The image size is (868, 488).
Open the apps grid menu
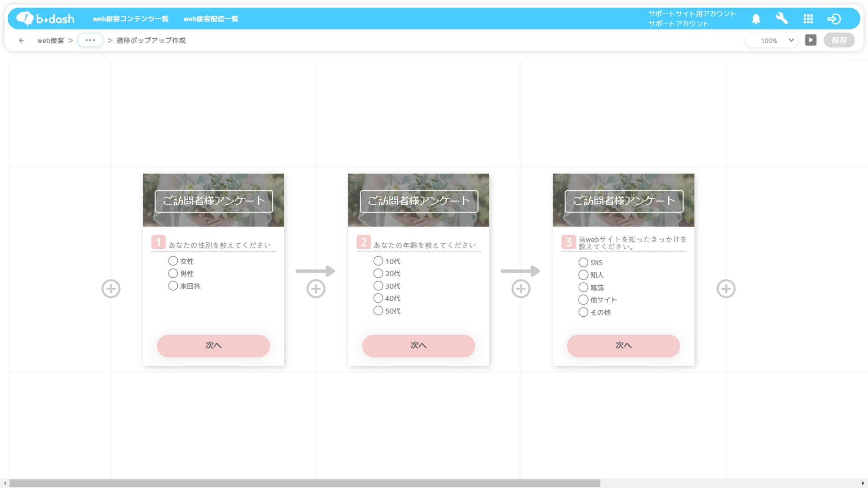click(808, 18)
